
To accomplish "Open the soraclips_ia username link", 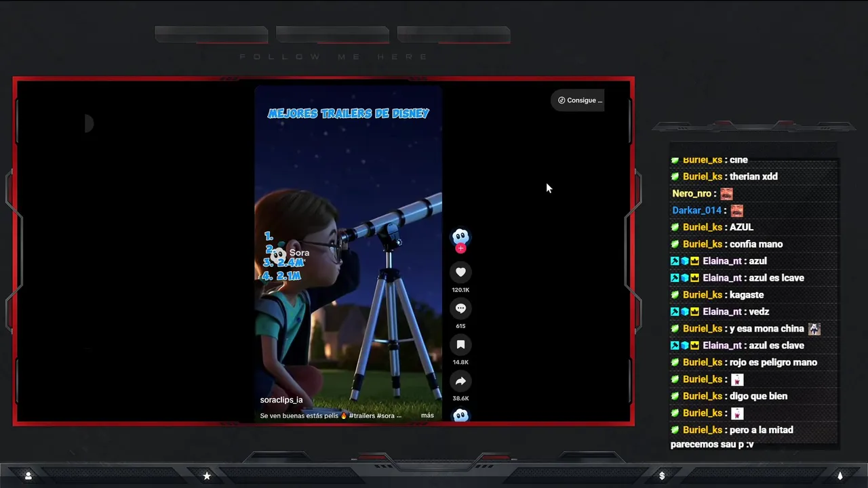I will click(x=281, y=400).
